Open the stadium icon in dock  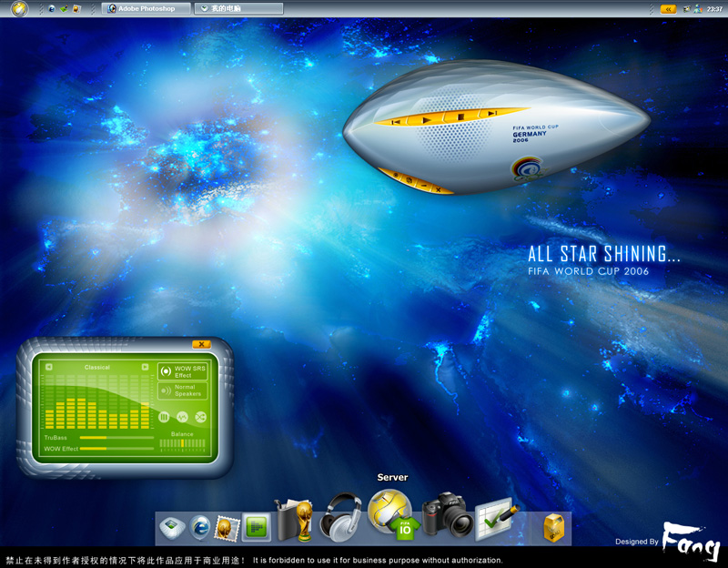coord(172,528)
